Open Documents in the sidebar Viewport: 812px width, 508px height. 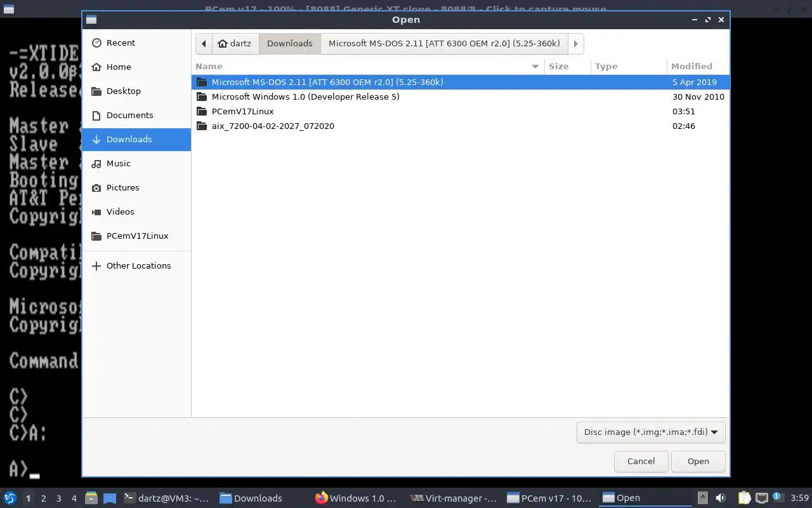pos(136,115)
